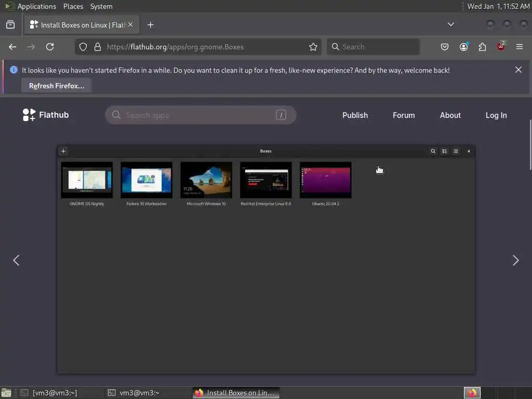Open the extensions puzzle icon

point(482,47)
